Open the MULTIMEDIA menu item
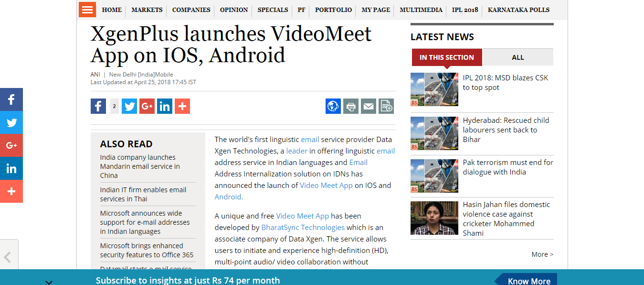Viewport: 644px width, 285px height. 421,10
